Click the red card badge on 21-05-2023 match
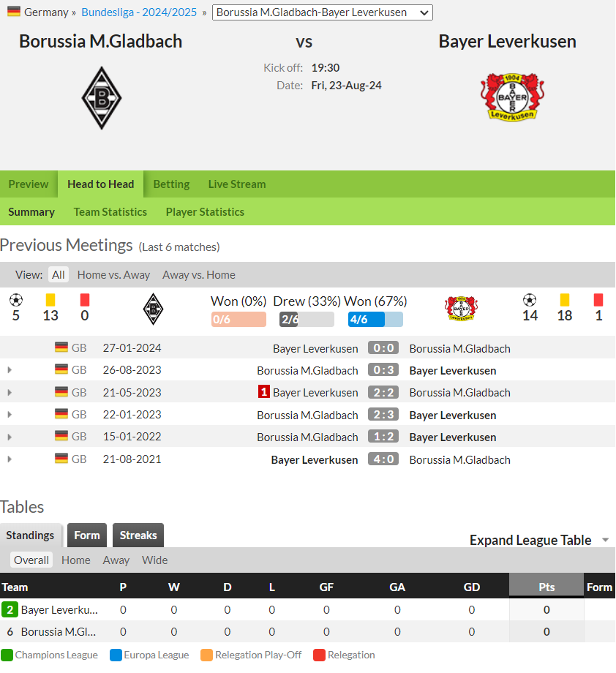616x673 pixels. [263, 392]
